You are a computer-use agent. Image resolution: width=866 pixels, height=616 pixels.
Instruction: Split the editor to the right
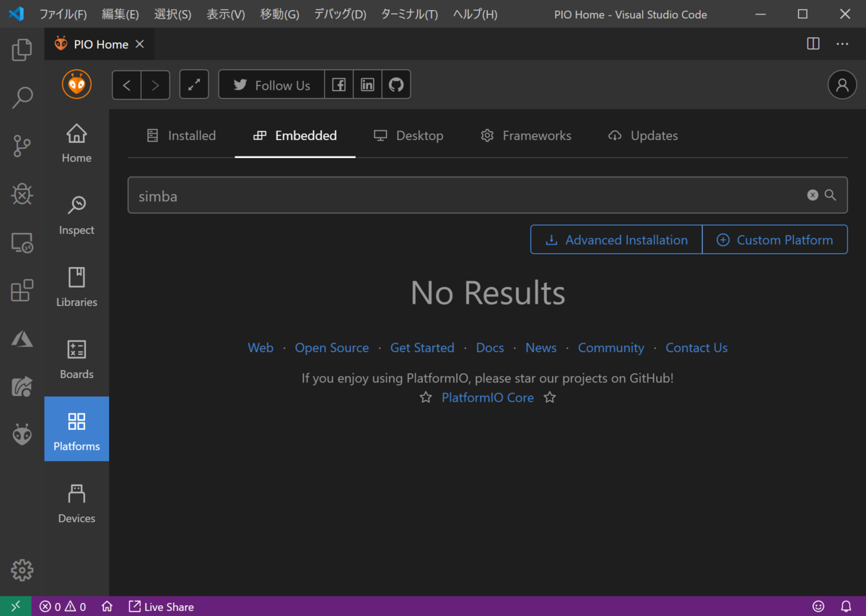[x=813, y=44]
